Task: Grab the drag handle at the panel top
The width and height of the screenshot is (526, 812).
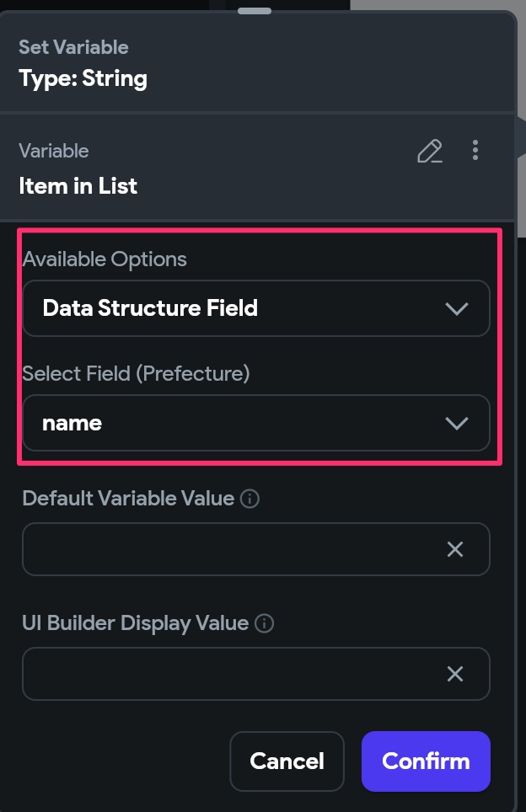Action: pyautogui.click(x=255, y=11)
